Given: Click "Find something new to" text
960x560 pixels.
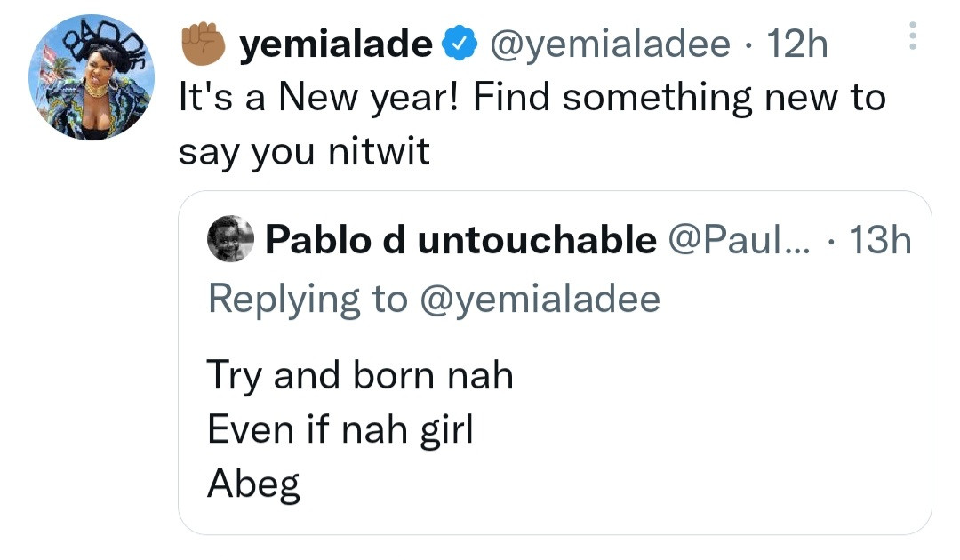Looking at the screenshot, I should click(679, 98).
